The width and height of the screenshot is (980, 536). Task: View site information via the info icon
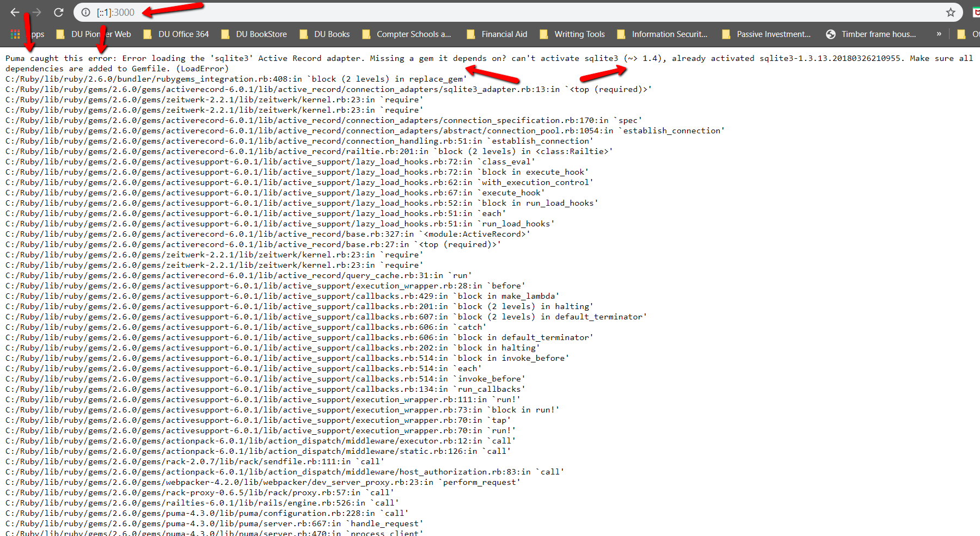coord(86,12)
